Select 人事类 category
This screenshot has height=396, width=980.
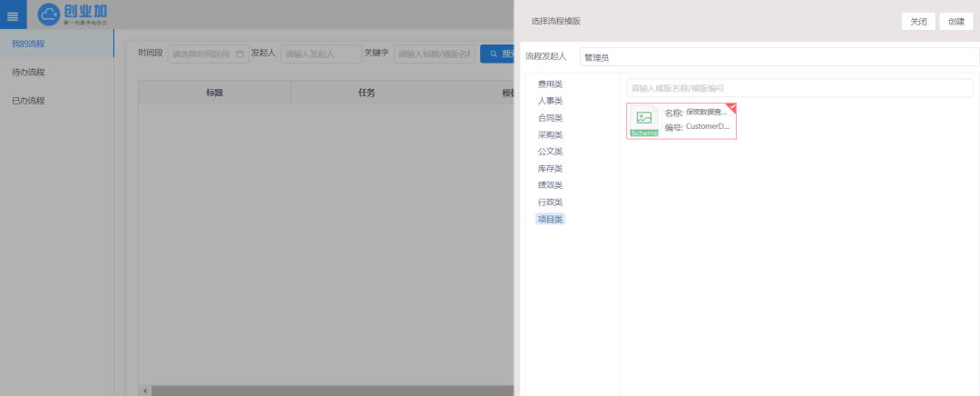pyautogui.click(x=550, y=101)
